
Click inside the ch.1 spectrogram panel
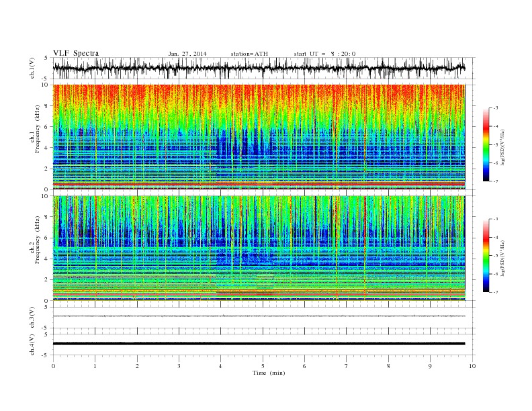click(x=259, y=137)
